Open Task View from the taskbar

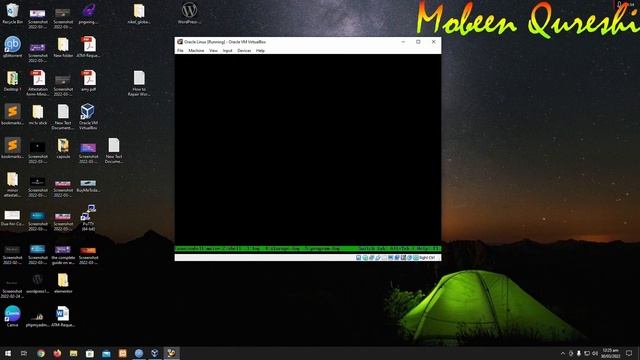pos(24,353)
